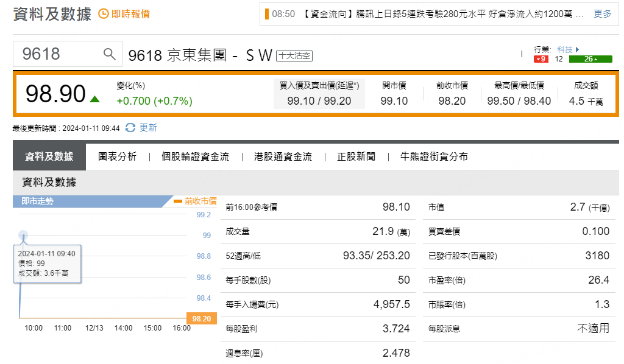The width and height of the screenshot is (624, 364).
Task: Click the 市賬率 value 1.3
Action: coord(602,304)
